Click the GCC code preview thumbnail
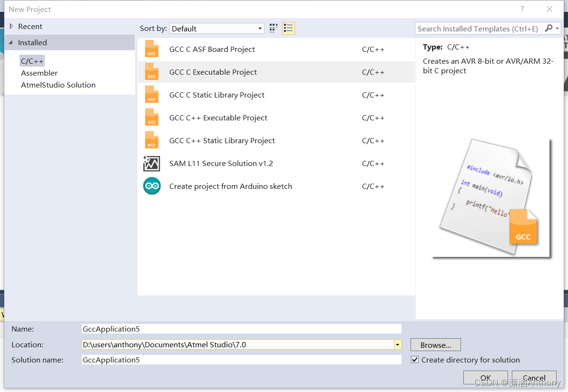The image size is (568, 392). click(x=492, y=198)
